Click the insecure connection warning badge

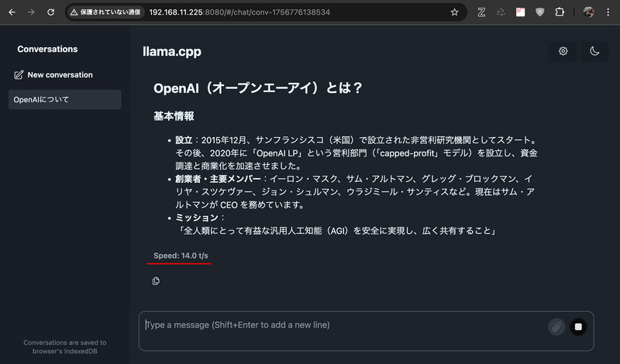[105, 12]
